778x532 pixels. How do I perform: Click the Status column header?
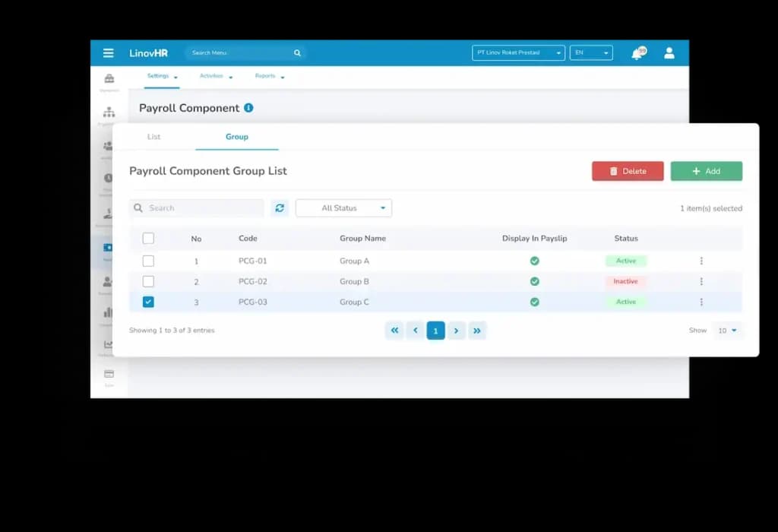(x=626, y=238)
